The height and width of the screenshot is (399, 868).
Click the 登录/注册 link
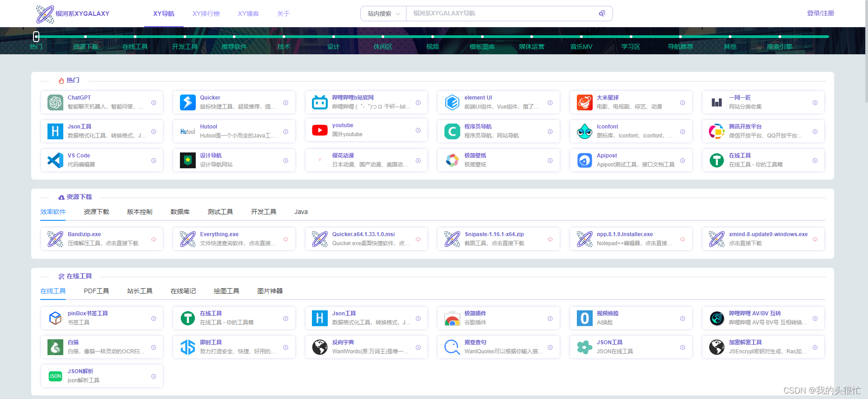pos(821,13)
